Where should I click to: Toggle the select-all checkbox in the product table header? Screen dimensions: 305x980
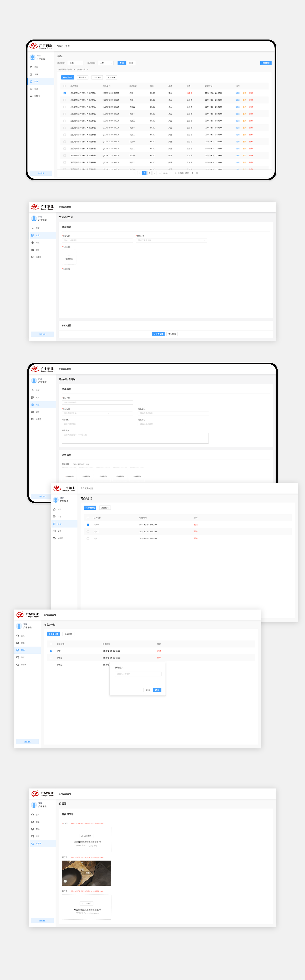(64, 86)
